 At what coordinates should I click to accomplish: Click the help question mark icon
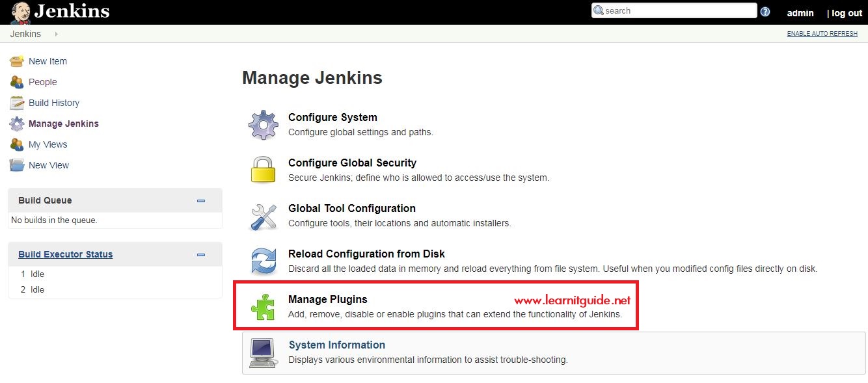pos(766,10)
